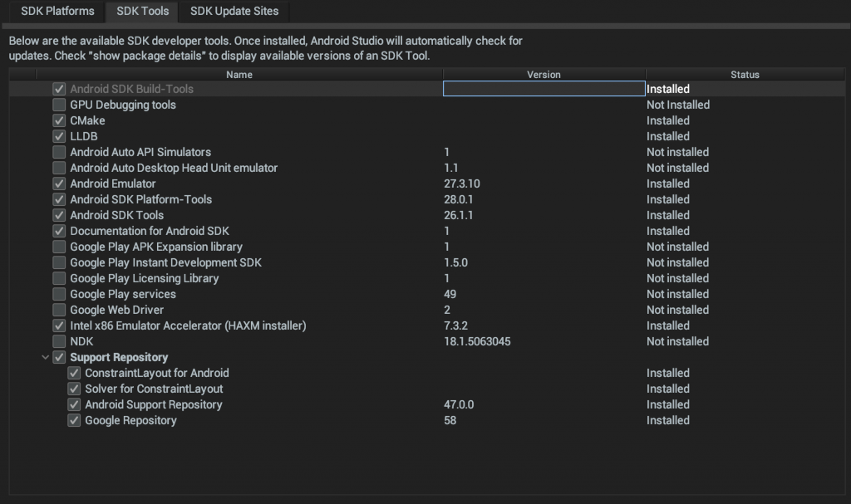Click the Not installed status of NDK
Screen dimensions: 851x504
pos(677,341)
